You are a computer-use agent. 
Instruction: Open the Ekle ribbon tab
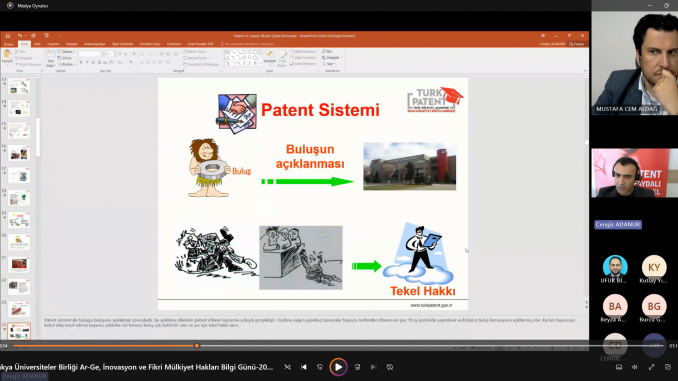point(37,44)
